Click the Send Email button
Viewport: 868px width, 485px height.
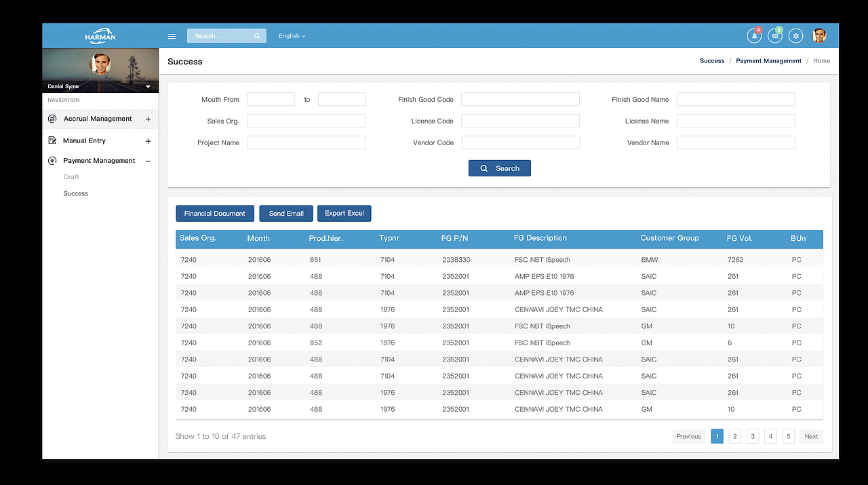[x=286, y=213]
